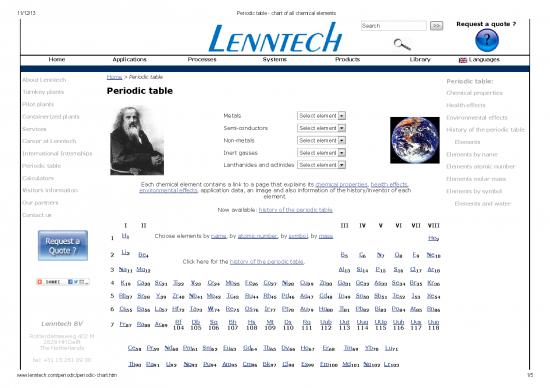The height and width of the screenshot is (388, 550).
Task: Click the search submit arrow button
Action: pos(436,26)
